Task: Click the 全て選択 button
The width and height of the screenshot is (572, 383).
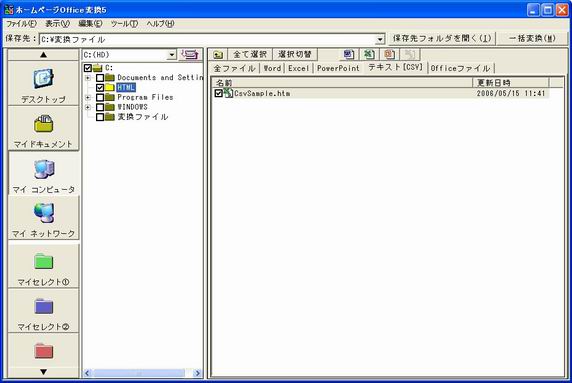Action: click(x=250, y=55)
